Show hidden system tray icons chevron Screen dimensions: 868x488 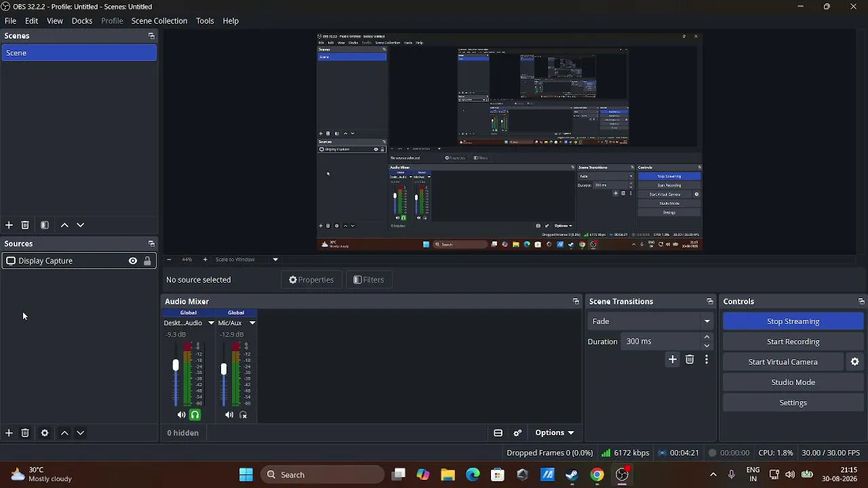713,475
